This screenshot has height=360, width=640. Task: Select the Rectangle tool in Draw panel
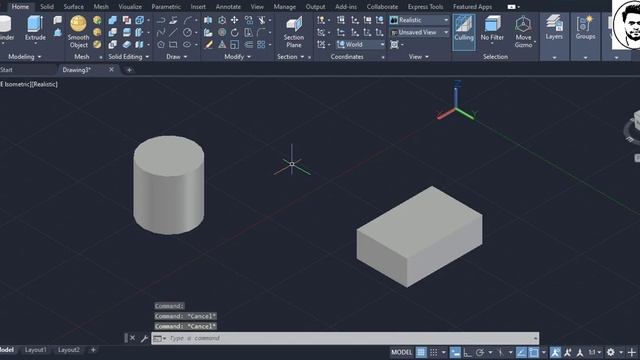pos(173,44)
